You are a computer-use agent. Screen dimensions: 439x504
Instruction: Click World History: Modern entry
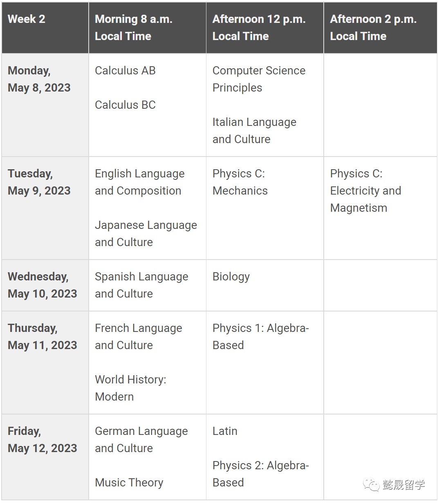pos(130,388)
